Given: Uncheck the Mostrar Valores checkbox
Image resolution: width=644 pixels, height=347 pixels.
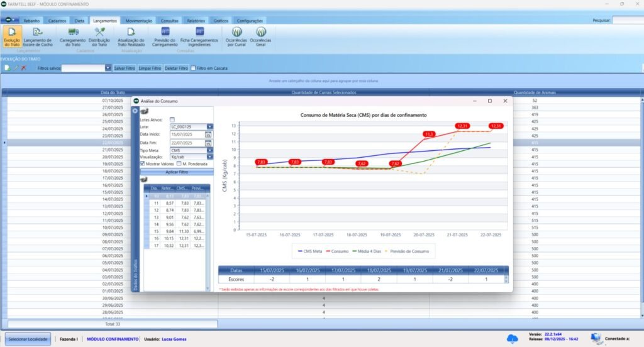Looking at the screenshot, I should point(142,163).
